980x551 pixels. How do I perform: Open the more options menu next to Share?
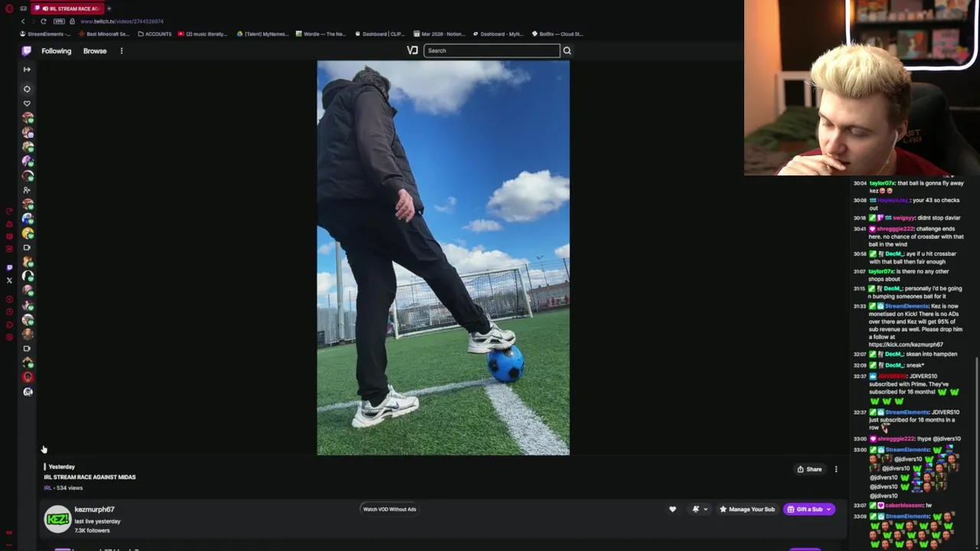tap(836, 469)
